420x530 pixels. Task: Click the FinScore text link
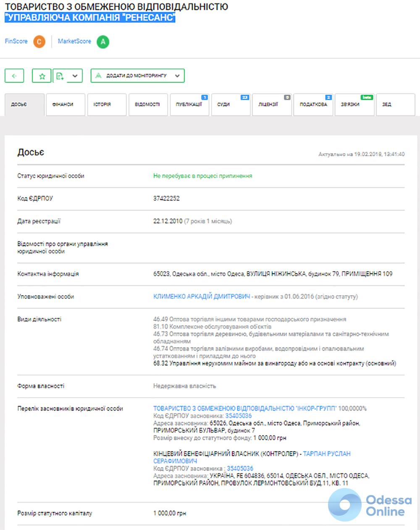tap(16, 41)
